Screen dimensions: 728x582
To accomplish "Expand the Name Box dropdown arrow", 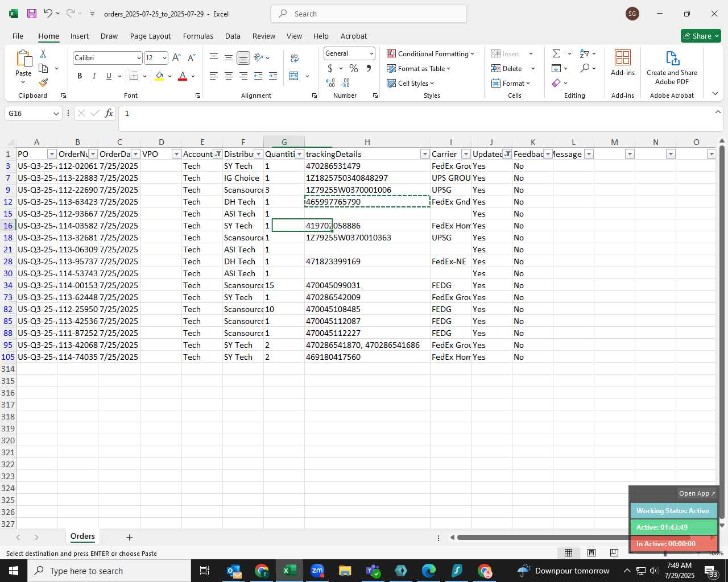I will click(x=56, y=113).
